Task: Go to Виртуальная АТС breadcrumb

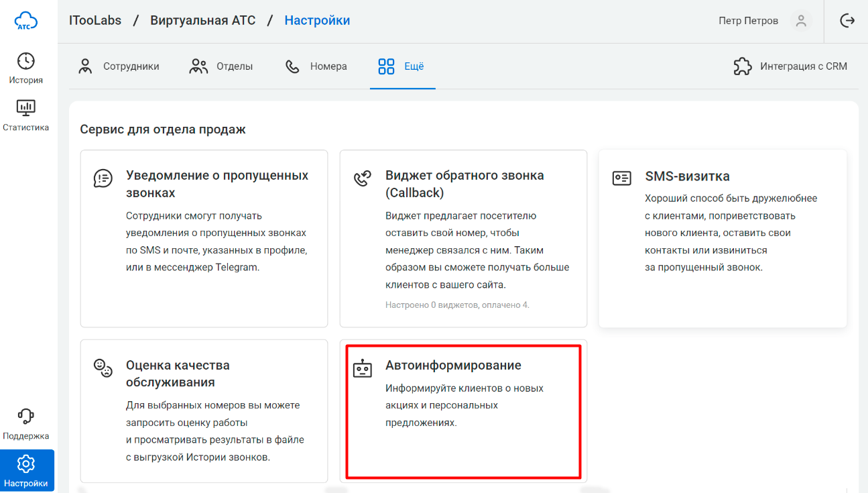Action: (202, 21)
